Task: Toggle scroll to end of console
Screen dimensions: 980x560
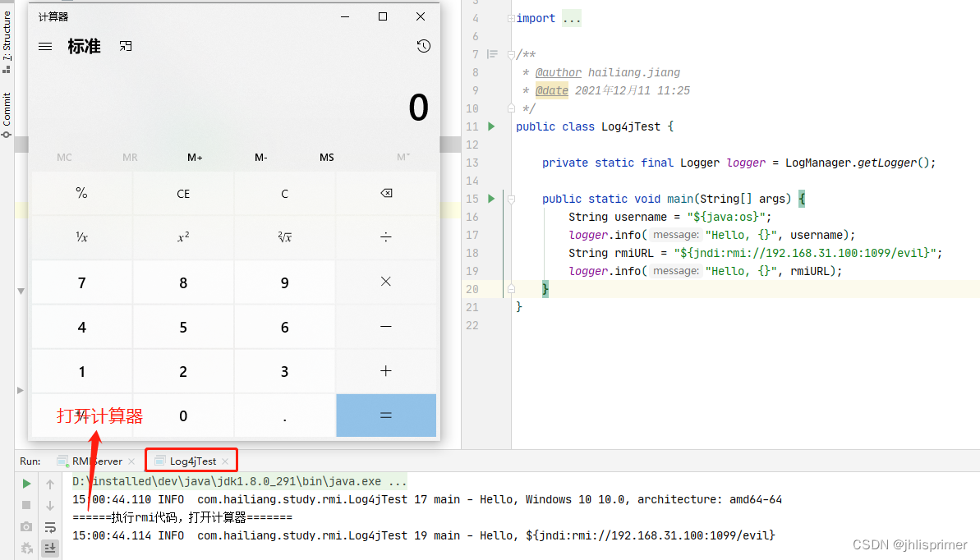Action: point(50,549)
